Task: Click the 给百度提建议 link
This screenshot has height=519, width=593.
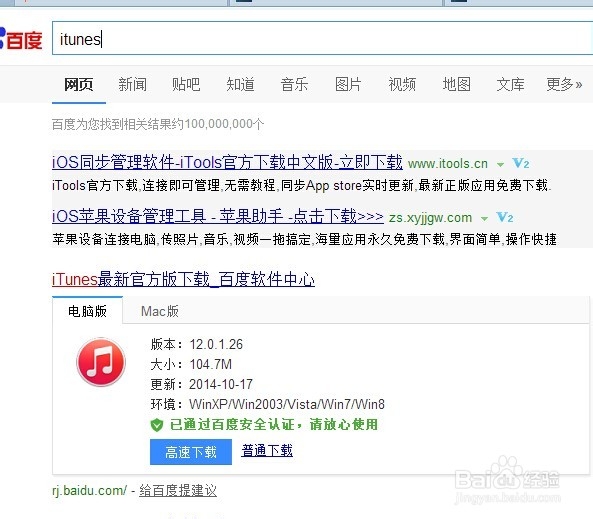Action: coord(178,490)
